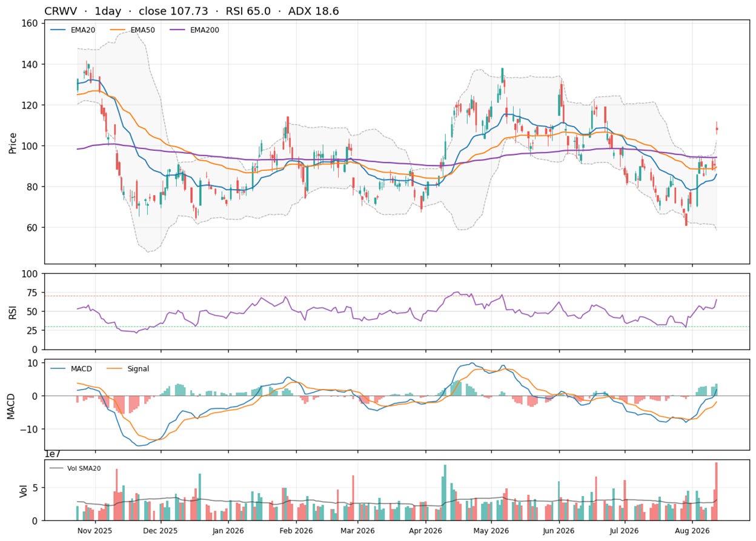
Task: Click the 10 tick on MACD axis
Action: 33,363
